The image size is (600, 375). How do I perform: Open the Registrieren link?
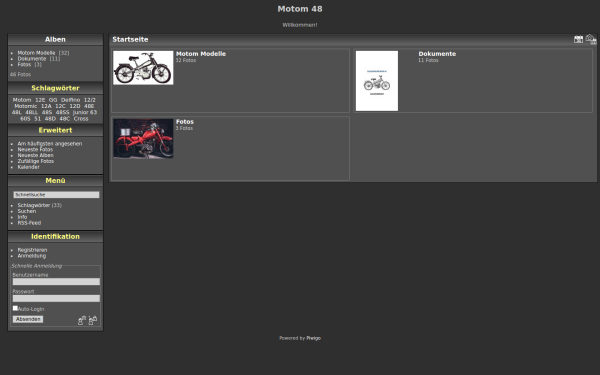(32, 250)
